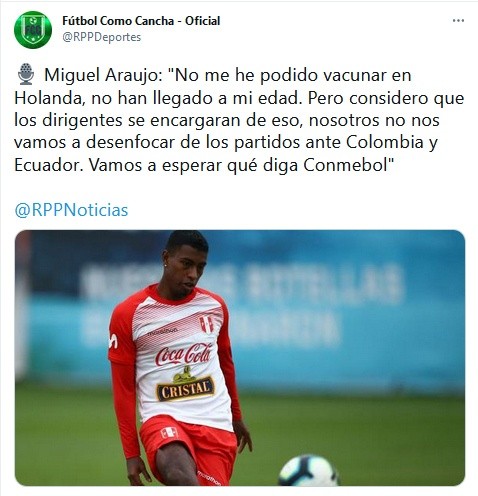Click the word Holanda in the tweet text
Screen dimensions: 478x496
(x=49, y=98)
